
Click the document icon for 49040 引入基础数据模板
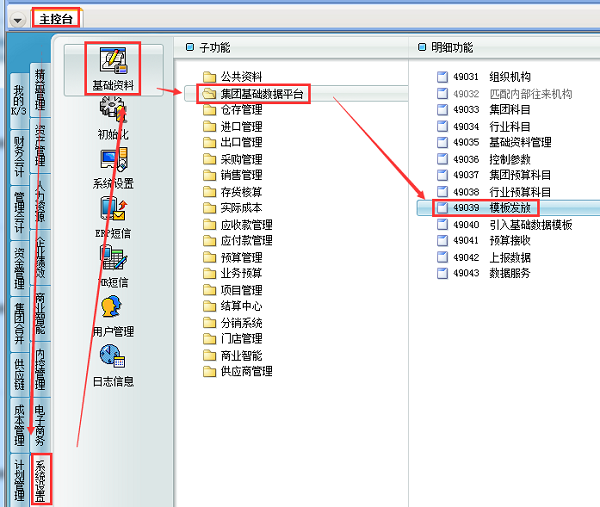click(x=442, y=224)
